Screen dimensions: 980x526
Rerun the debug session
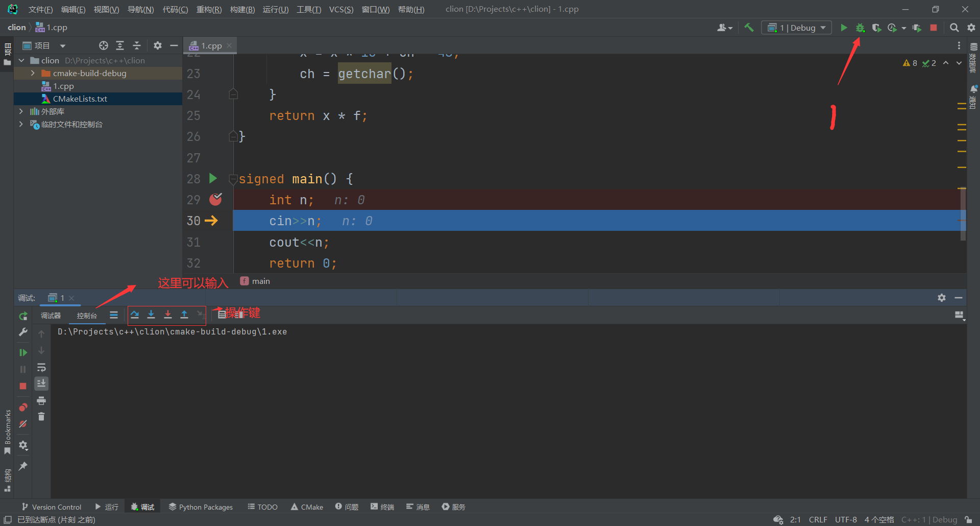23,317
